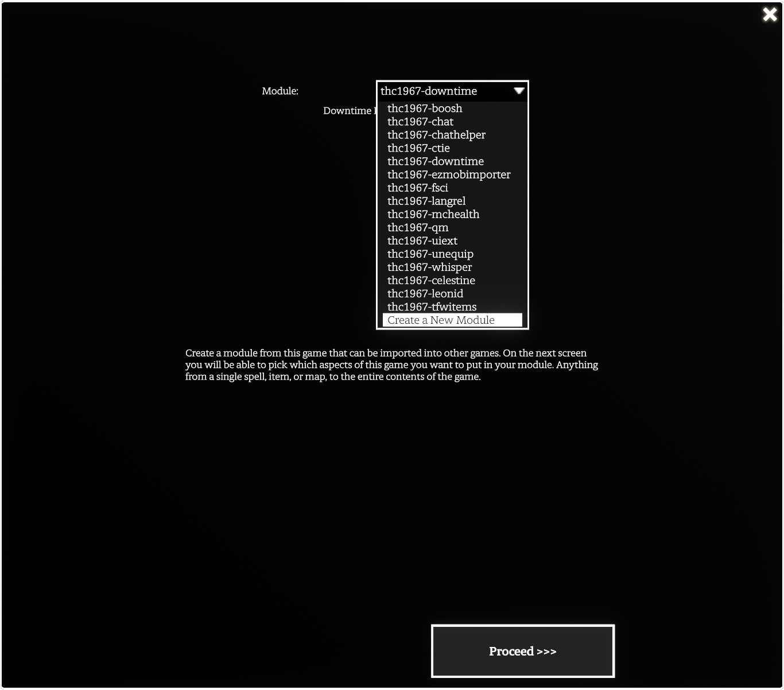Select the thc1967-ezmobimporter option
This screenshot has height=690, width=784.
click(449, 175)
